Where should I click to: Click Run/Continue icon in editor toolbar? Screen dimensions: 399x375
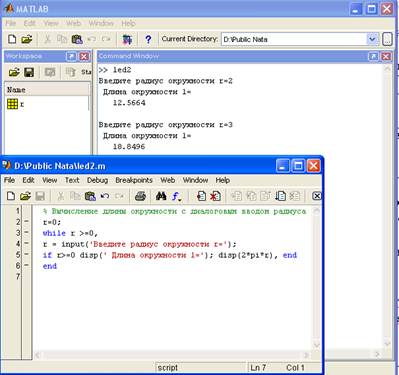[280, 196]
